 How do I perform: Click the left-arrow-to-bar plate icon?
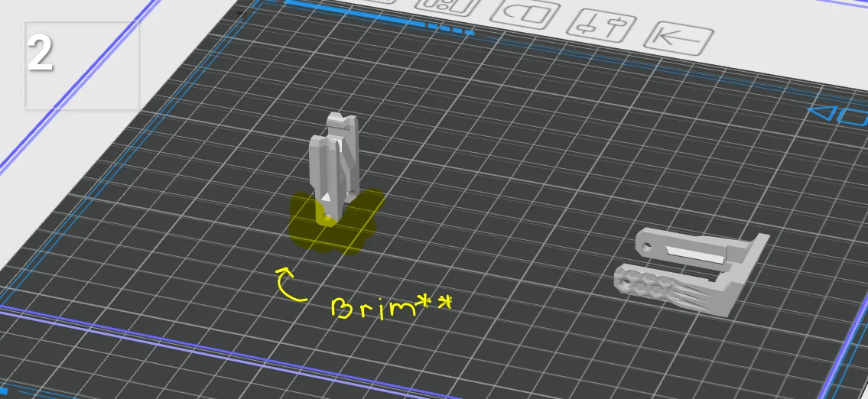tap(678, 38)
